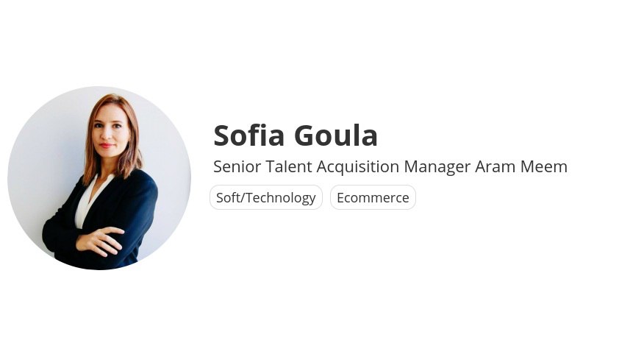Click the Senior Talent Acquisition Manager title line
The image size is (644, 357).
tap(390, 166)
